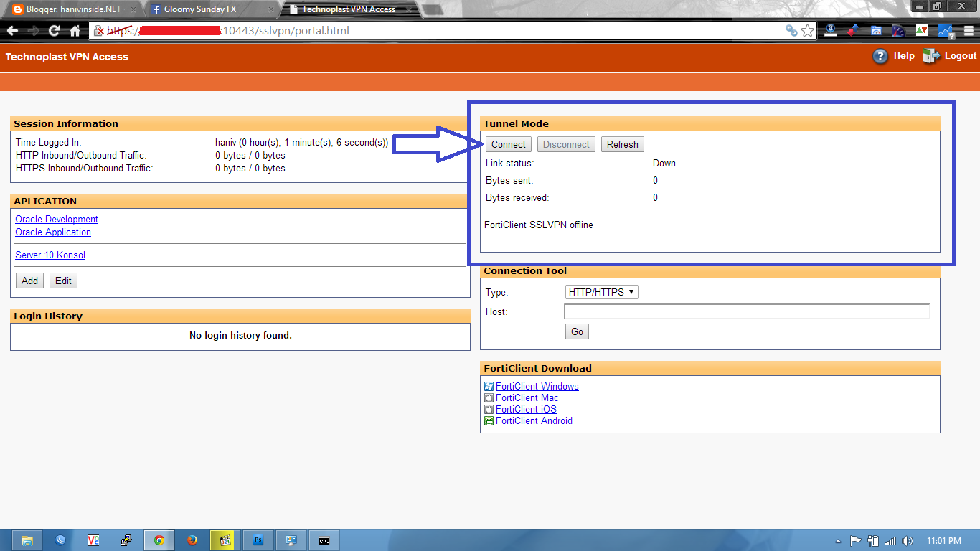Image resolution: width=980 pixels, height=551 pixels.
Task: Open Media Player Classic from the taskbar
Action: pos(225,540)
